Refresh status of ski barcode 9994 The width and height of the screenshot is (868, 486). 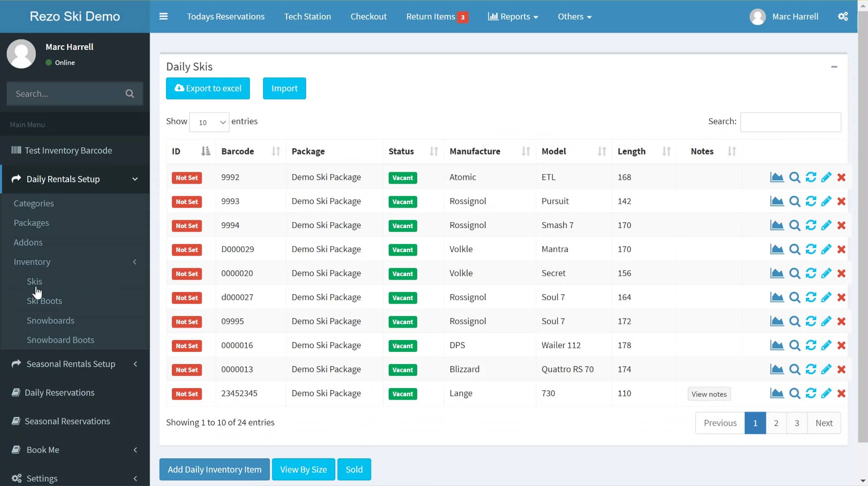click(x=811, y=225)
